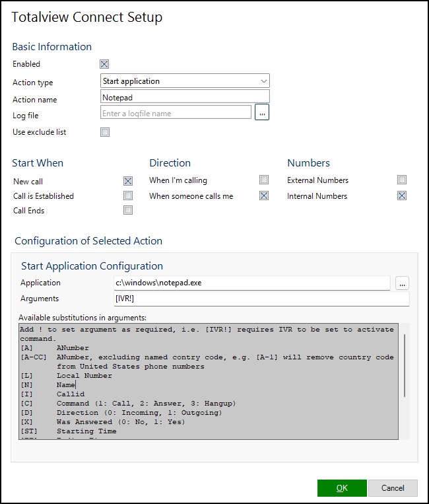
Task: Click the '[ST] Starting Time' substitution line
Action: tap(69, 431)
